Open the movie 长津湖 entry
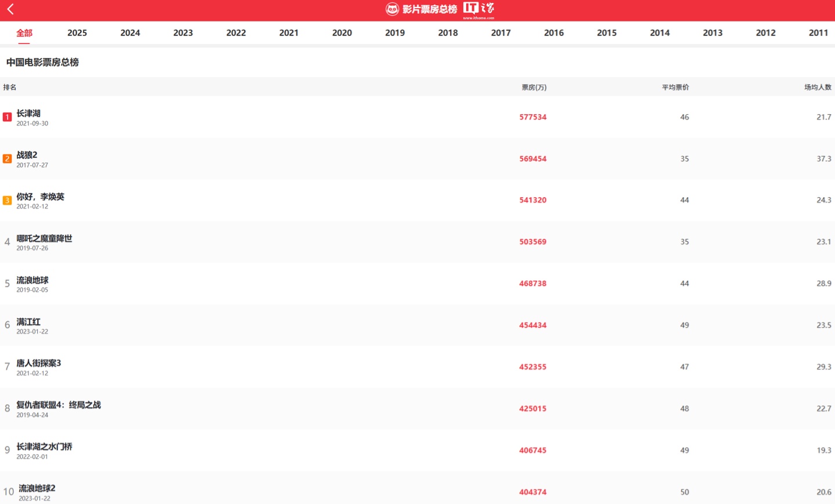 point(418,117)
